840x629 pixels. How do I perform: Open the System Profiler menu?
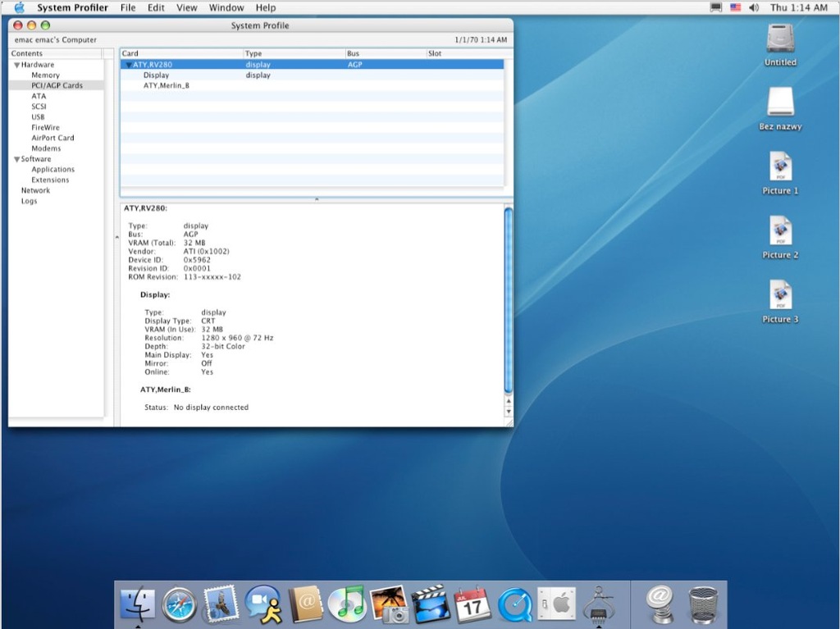pyautogui.click(x=72, y=7)
